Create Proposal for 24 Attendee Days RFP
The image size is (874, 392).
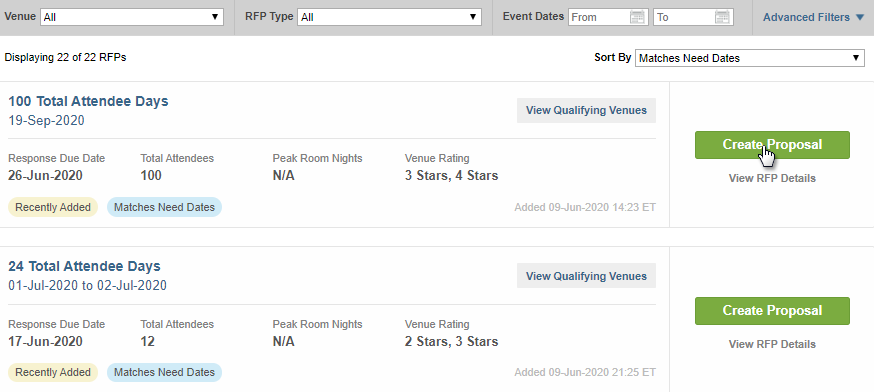pos(772,311)
